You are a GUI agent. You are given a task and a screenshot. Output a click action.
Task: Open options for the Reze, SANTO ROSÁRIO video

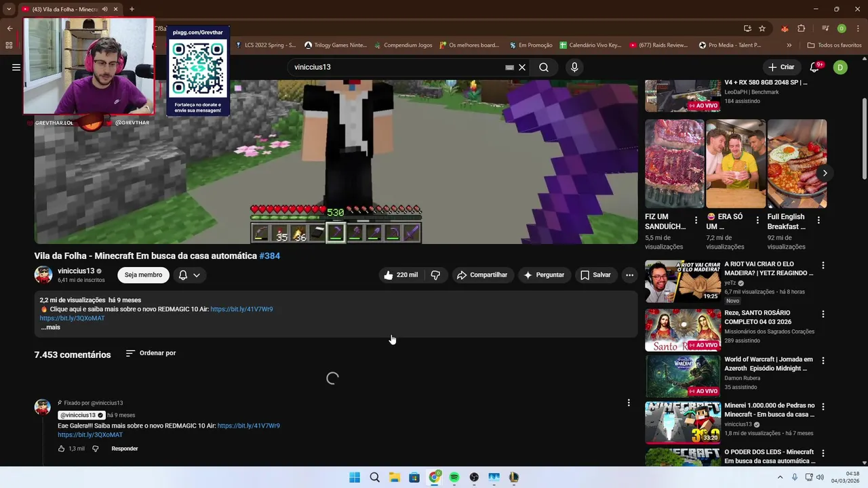coord(823,314)
